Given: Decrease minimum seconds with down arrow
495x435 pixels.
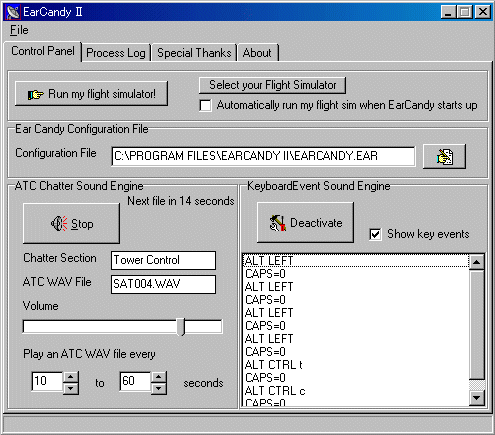Looking at the screenshot, I should pyautogui.click(x=71, y=389).
